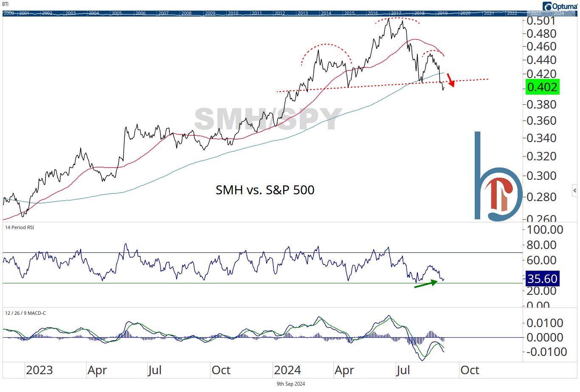Jump to 2013 in the overview timeline
The height and width of the screenshot is (392, 580).
pos(302,13)
